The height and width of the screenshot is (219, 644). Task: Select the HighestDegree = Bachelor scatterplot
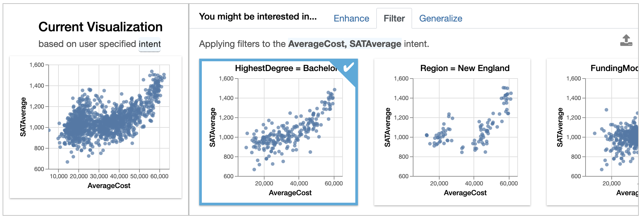tap(279, 132)
